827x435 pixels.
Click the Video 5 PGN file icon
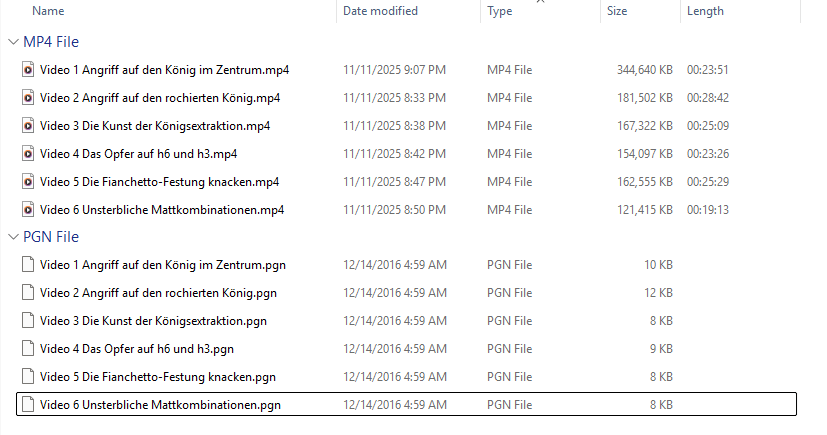click(28, 377)
